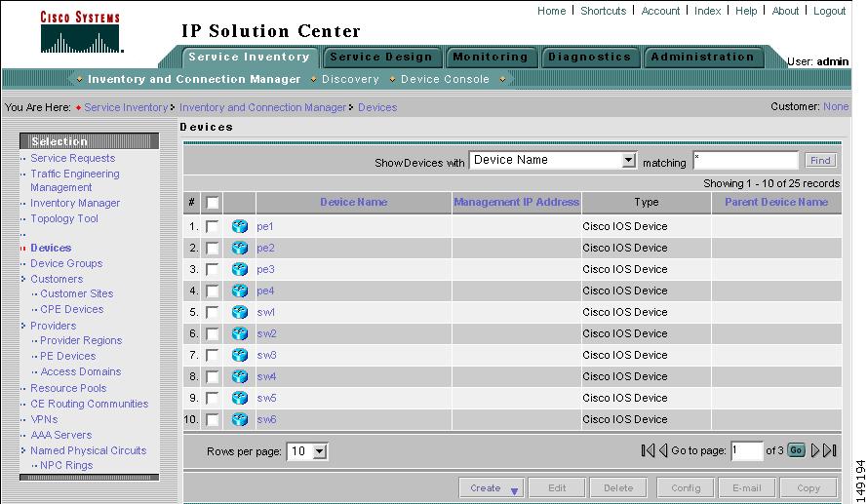
Task: Check the box for device pe1
Action: coord(212,226)
